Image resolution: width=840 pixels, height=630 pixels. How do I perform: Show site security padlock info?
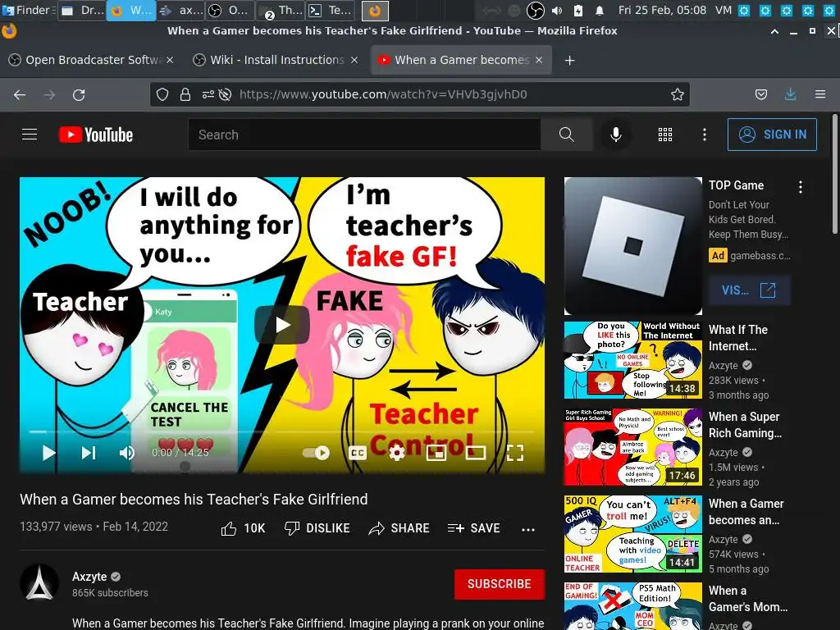click(x=185, y=95)
